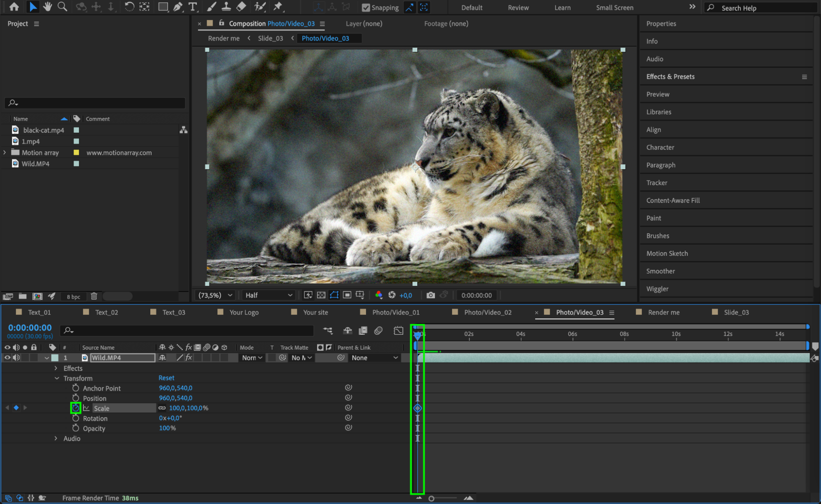Click the Home icon
The width and height of the screenshot is (821, 504).
(x=14, y=7)
